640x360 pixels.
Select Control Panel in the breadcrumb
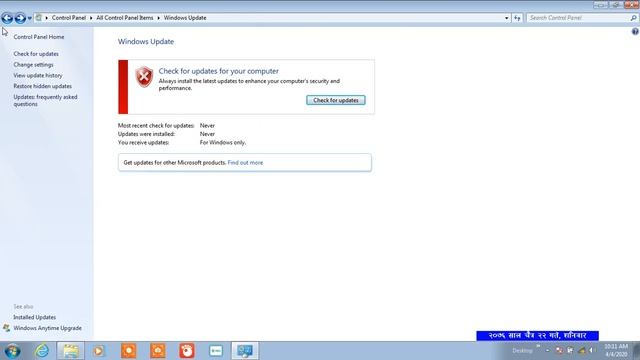tap(69, 18)
